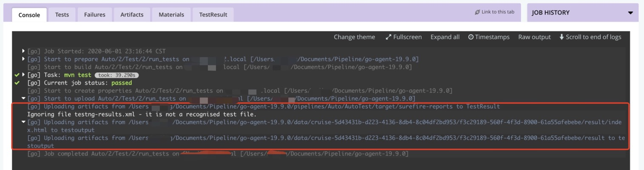
Task: Select the TestResult tab
Action: pos(213,14)
